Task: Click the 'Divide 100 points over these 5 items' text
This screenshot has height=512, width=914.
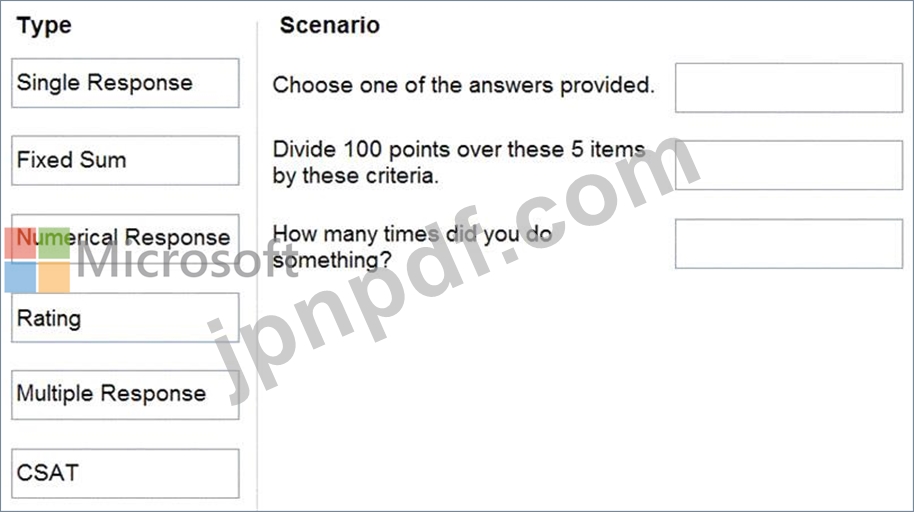Action: tap(459, 149)
